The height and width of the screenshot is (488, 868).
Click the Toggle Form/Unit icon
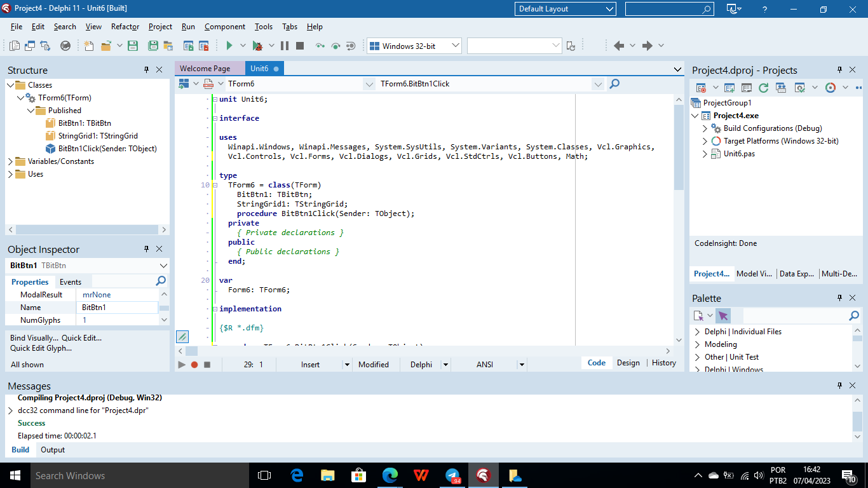pos(45,46)
